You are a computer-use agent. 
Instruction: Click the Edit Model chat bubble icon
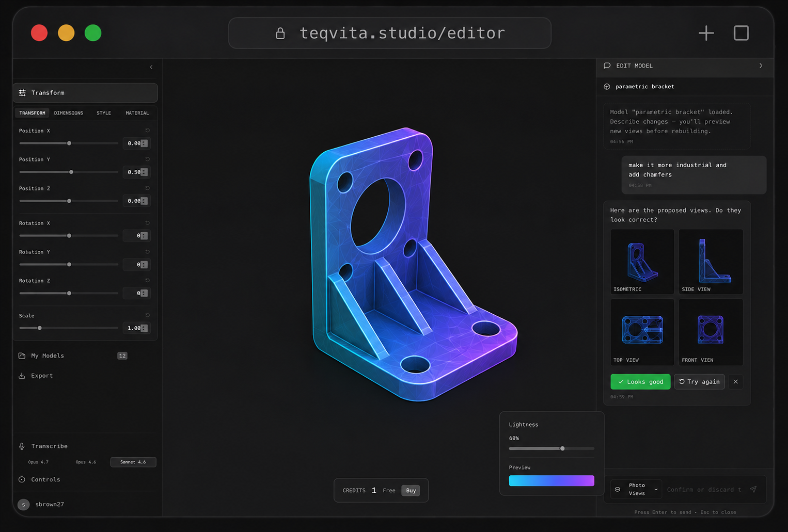607,66
